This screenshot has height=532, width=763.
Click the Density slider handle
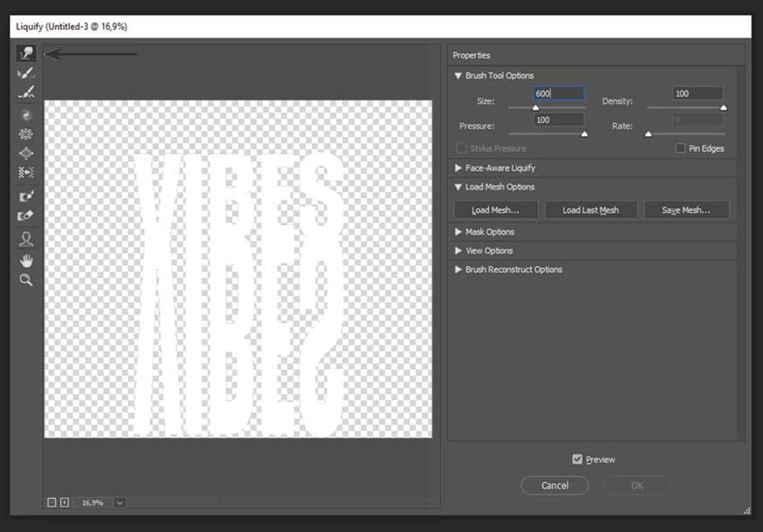[x=724, y=108]
